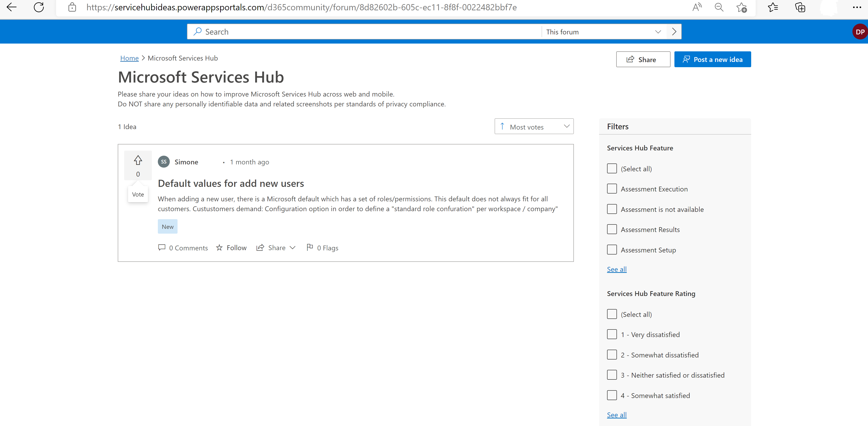Image resolution: width=868 pixels, height=426 pixels.
Task: Open the Collections icon
Action: 800,7
